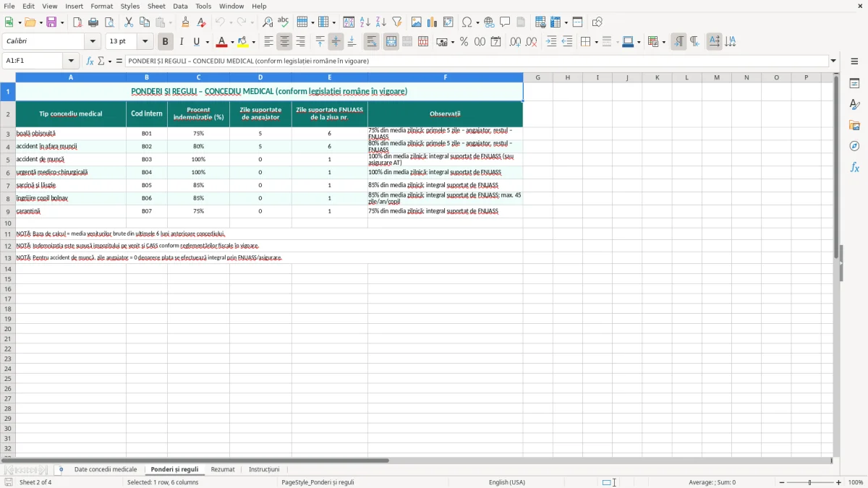Image resolution: width=868 pixels, height=488 pixels.
Task: Toggle Merge and Center Cells
Action: (x=391, y=41)
